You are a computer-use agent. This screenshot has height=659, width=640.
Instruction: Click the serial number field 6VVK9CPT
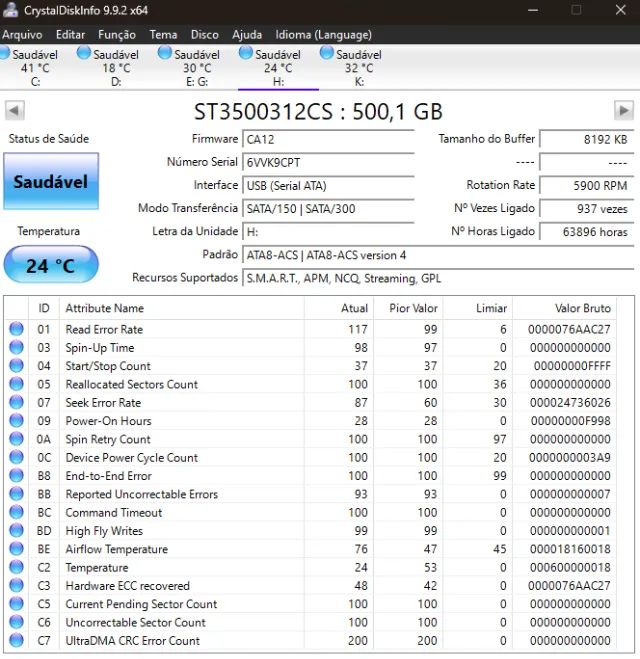328,162
